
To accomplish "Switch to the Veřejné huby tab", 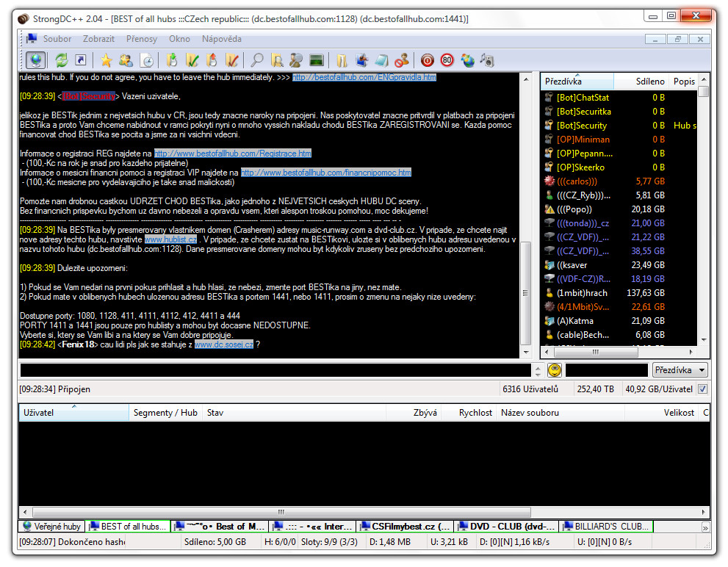I will (51, 527).
